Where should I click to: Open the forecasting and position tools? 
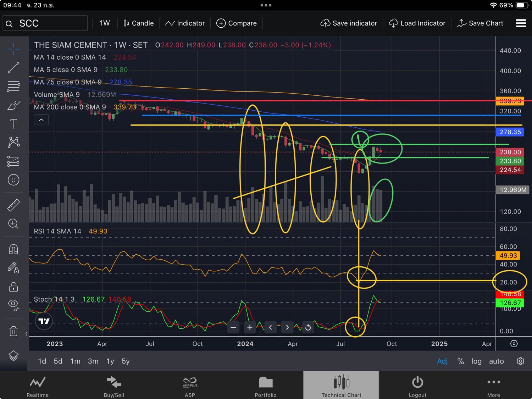coord(13,161)
